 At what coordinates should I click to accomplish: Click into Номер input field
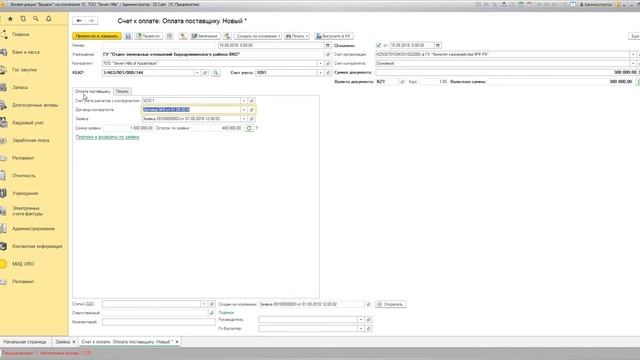point(159,45)
